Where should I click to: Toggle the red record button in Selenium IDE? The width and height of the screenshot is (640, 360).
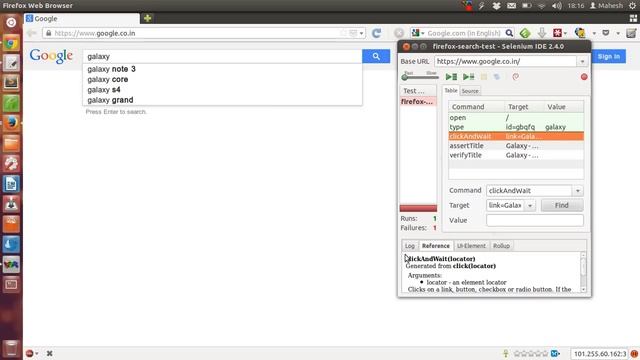(584, 77)
